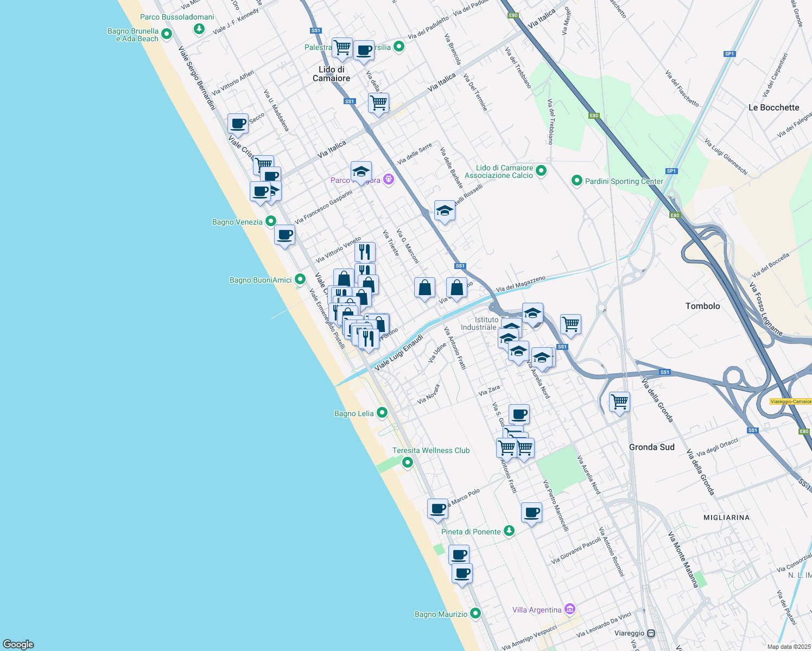Viewport: 812px width, 651px height.
Task: Click shopping bag marker near SS1 canal bridge
Action: click(x=457, y=288)
